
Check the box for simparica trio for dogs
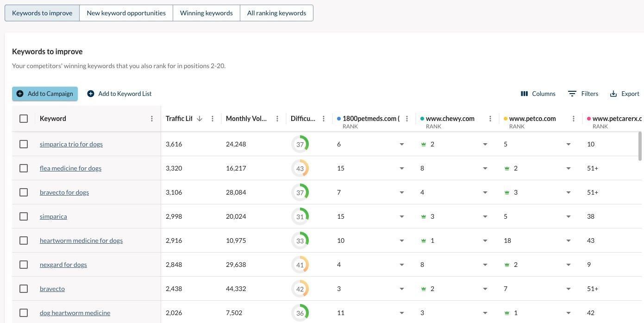point(24,144)
